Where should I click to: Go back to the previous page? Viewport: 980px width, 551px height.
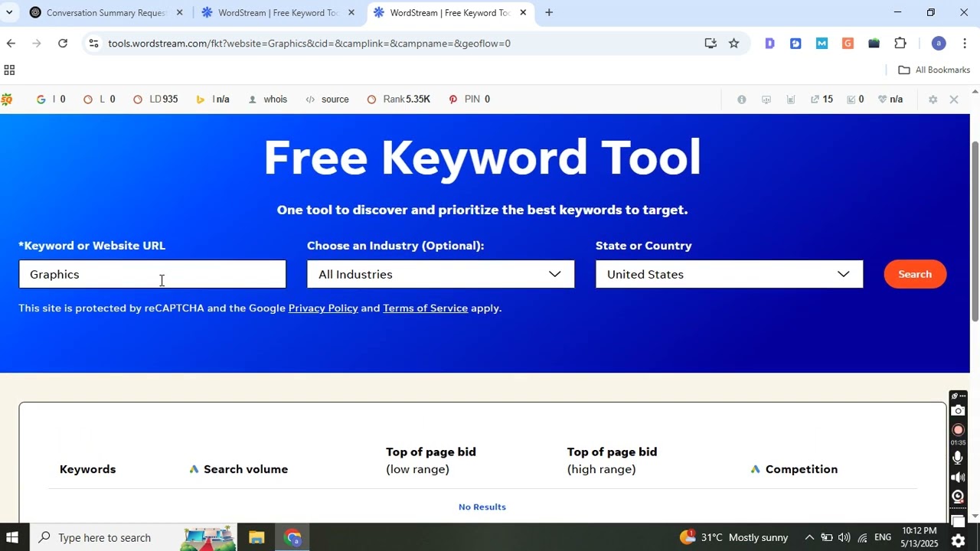pyautogui.click(x=11, y=44)
